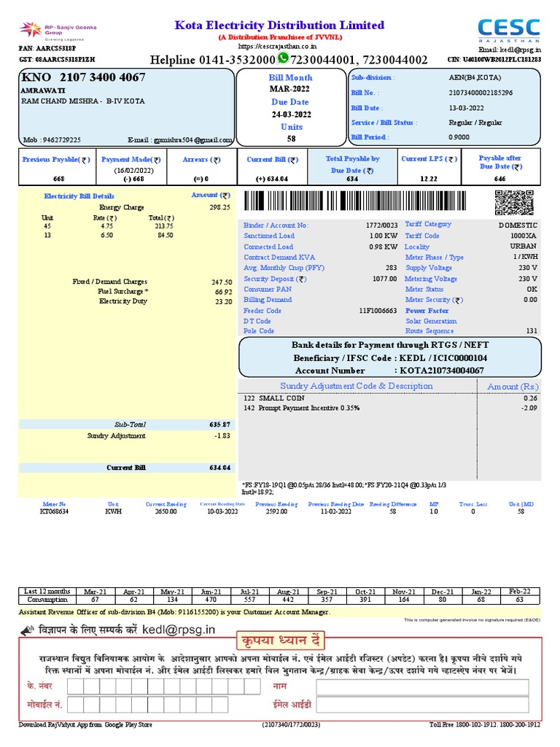The height and width of the screenshot is (747, 560).
Task: Click Prompt Payment Incentive 0.35% row
Action: [389, 409]
